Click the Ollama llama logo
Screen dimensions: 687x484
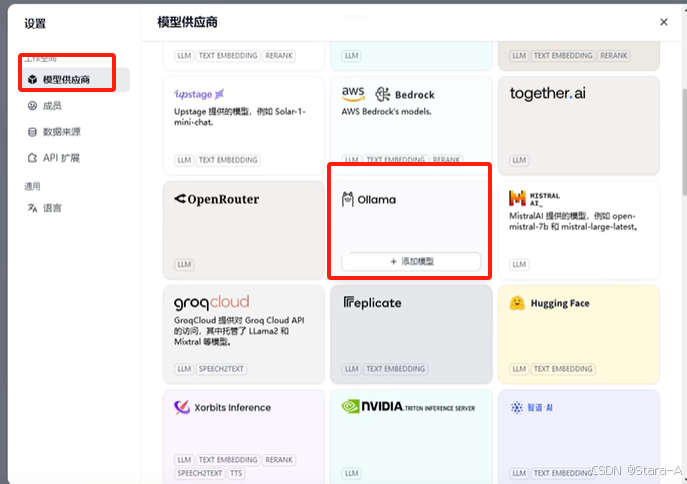pos(347,199)
